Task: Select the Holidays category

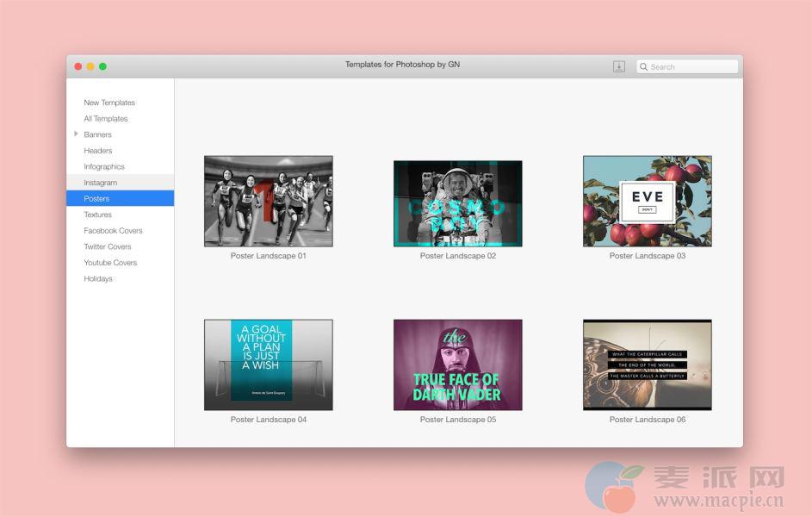Action: click(x=97, y=278)
